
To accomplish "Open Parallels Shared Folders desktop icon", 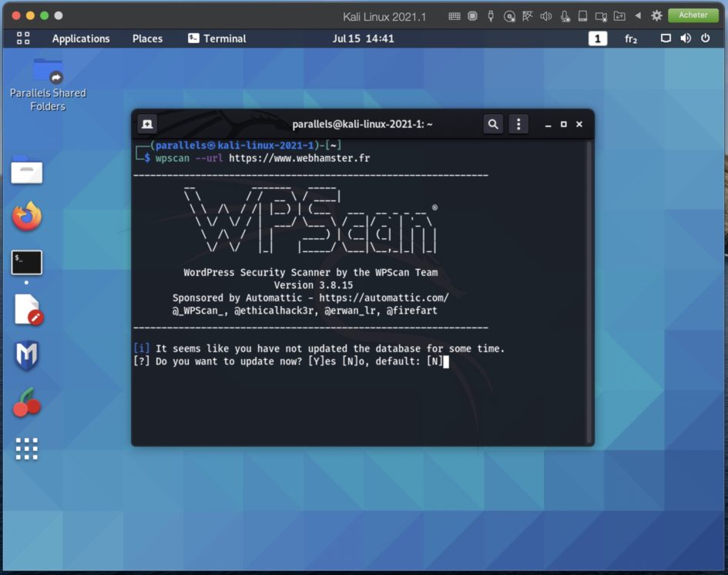I will (x=48, y=86).
